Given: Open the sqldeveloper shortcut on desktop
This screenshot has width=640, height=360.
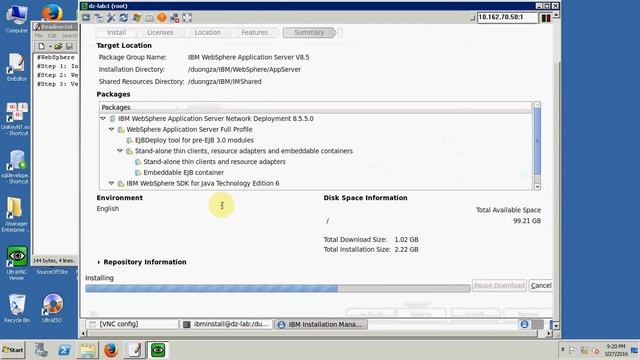Looking at the screenshot, I should (16, 167).
